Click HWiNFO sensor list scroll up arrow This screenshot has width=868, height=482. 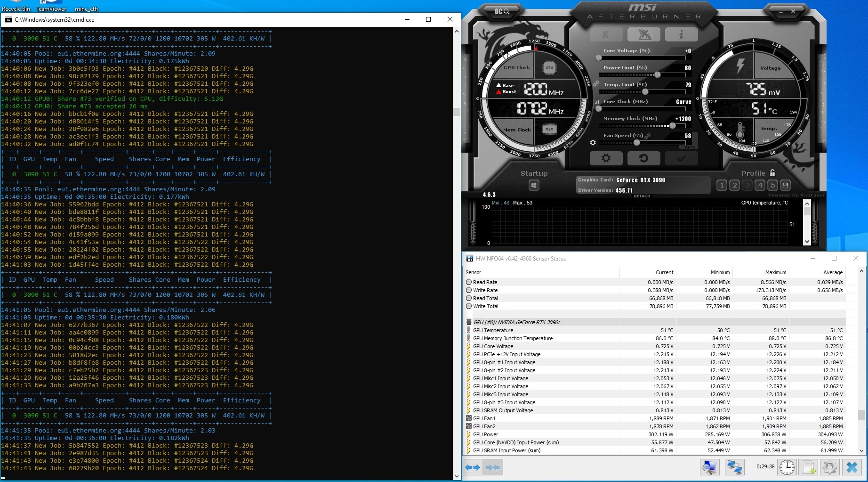tap(861, 271)
